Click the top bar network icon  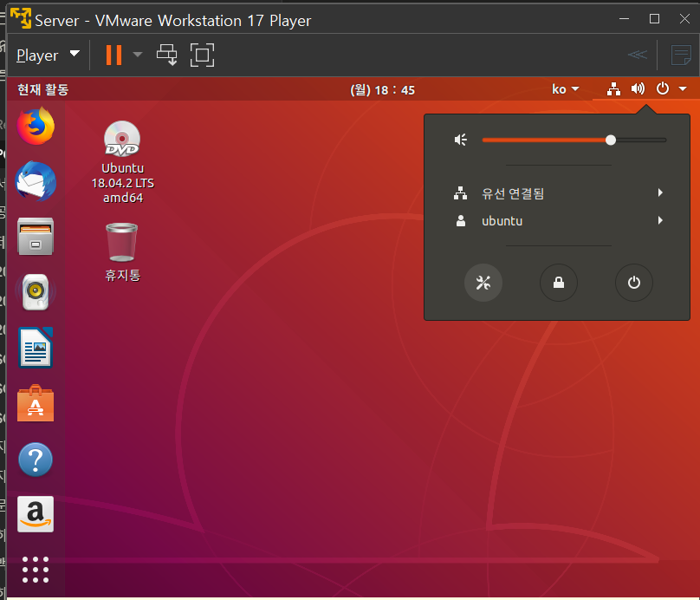coord(614,89)
